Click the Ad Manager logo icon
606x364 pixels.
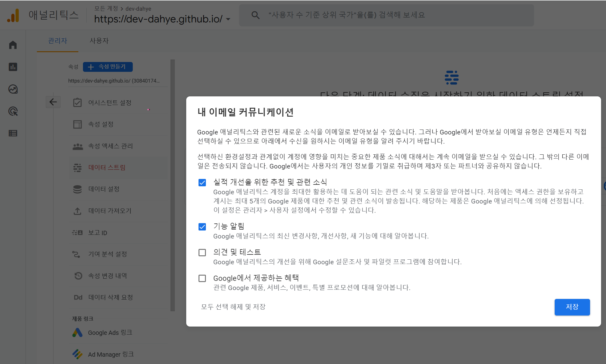click(x=77, y=354)
